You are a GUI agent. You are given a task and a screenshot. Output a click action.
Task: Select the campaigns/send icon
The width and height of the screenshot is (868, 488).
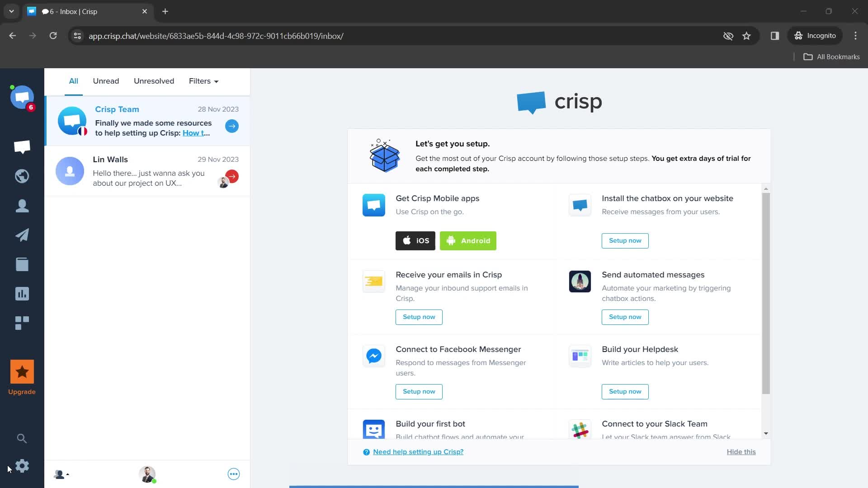coord(21,235)
